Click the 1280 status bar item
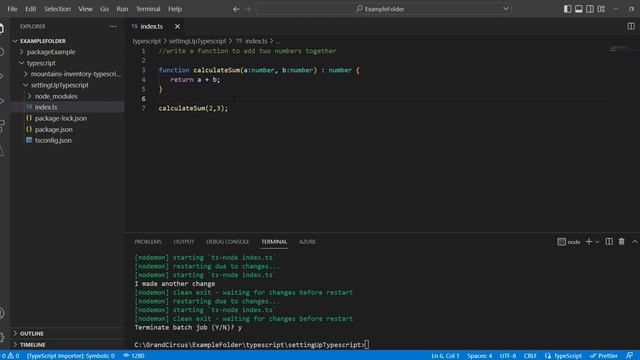This screenshot has height=360, width=640. click(133, 356)
